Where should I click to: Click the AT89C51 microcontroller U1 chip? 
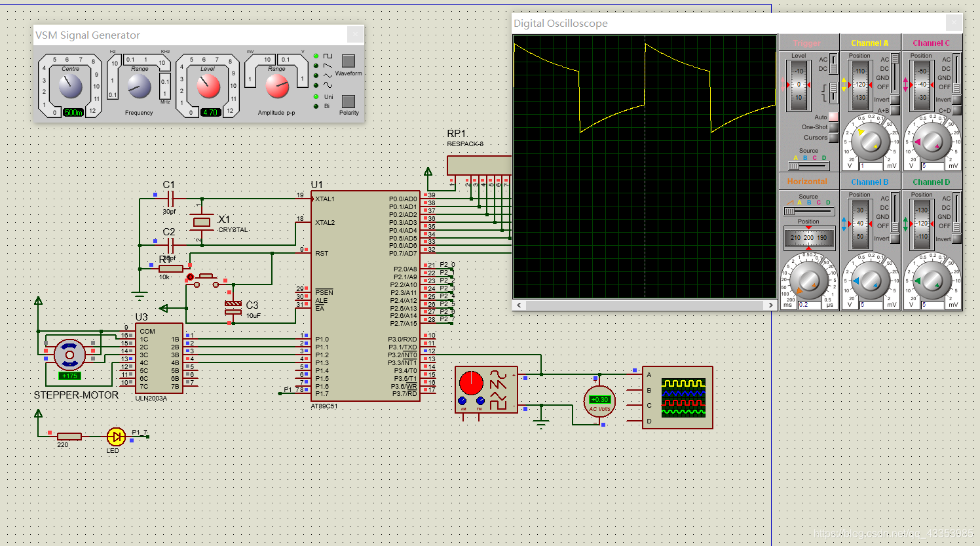366,296
